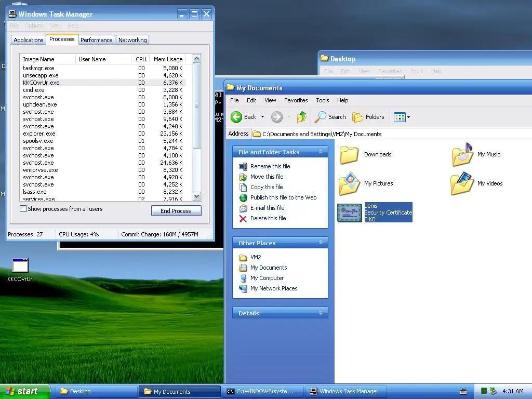Image resolution: width=532 pixels, height=399 pixels.
Task: Open the Views dropdown arrow
Action: coord(408,117)
